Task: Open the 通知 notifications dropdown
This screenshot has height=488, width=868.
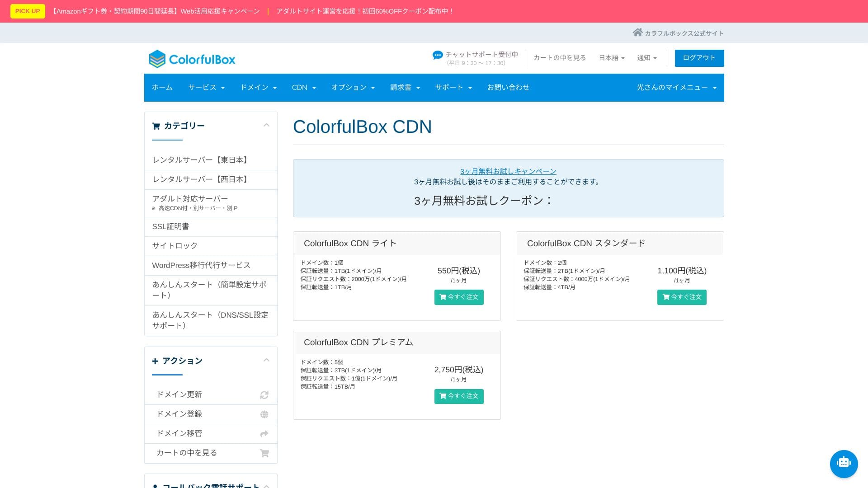Action: pyautogui.click(x=646, y=58)
